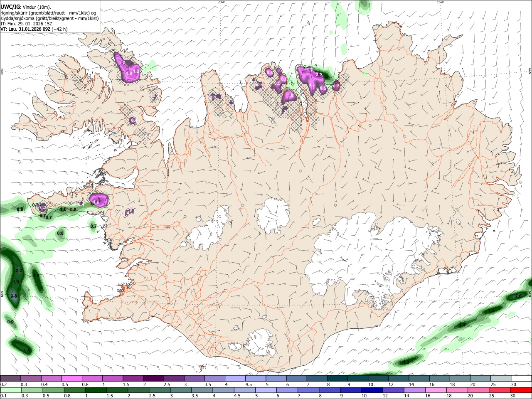Click the '15W' longitude label
The height and width of the screenshot is (399, 532).
(440, 2)
